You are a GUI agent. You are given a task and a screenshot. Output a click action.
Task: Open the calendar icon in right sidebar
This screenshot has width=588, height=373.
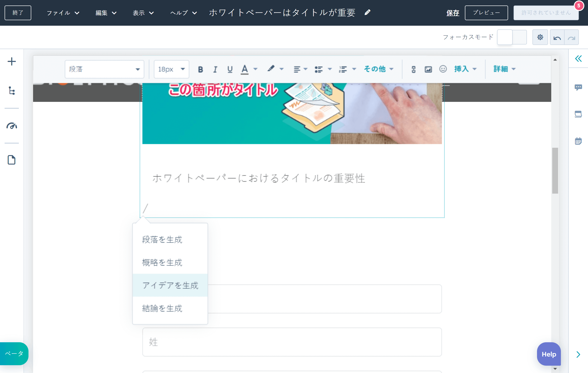pyautogui.click(x=578, y=141)
